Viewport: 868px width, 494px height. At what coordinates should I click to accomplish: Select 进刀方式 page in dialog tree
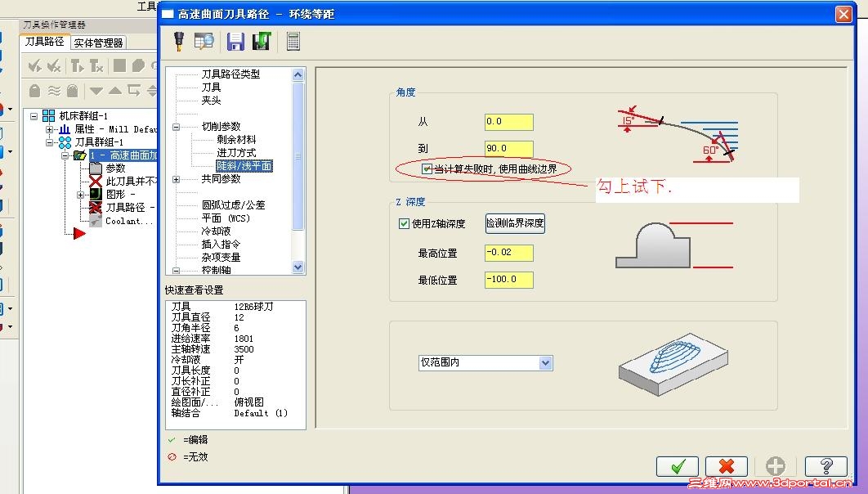click(x=236, y=153)
